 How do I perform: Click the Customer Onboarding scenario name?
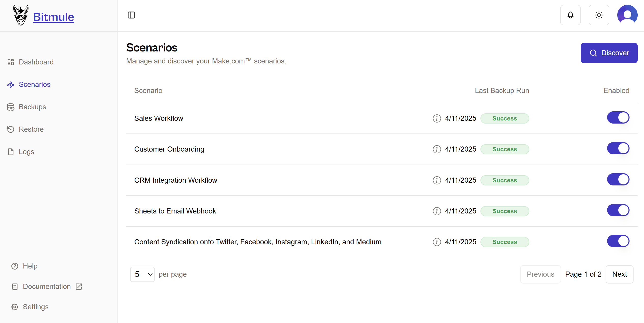click(x=169, y=149)
